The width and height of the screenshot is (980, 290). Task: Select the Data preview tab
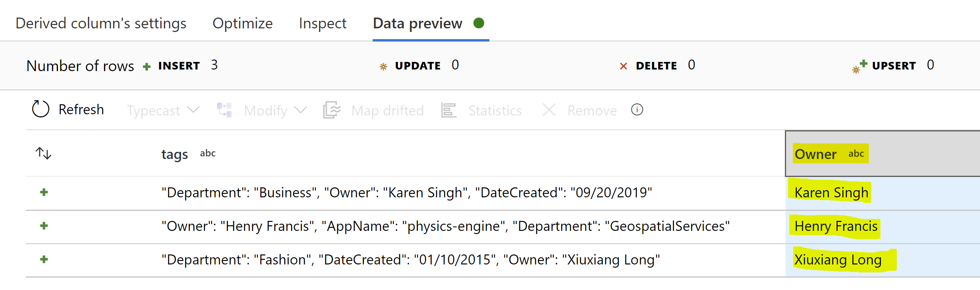[417, 24]
